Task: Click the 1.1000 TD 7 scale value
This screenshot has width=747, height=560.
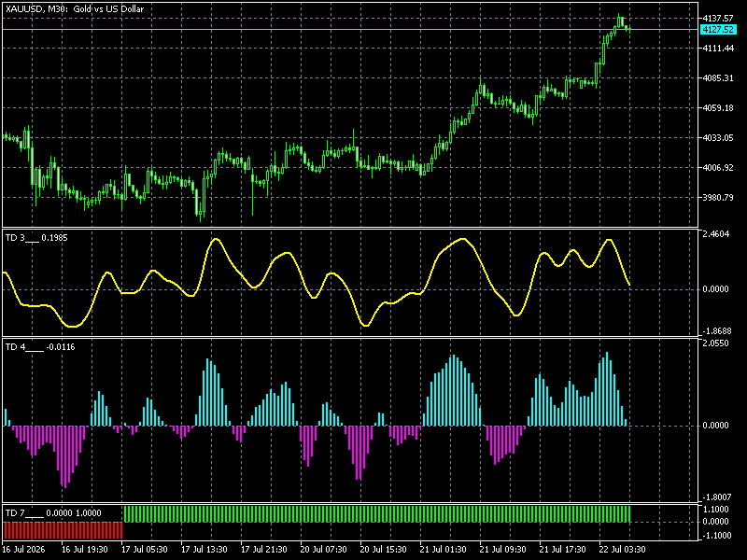Action: point(716,510)
